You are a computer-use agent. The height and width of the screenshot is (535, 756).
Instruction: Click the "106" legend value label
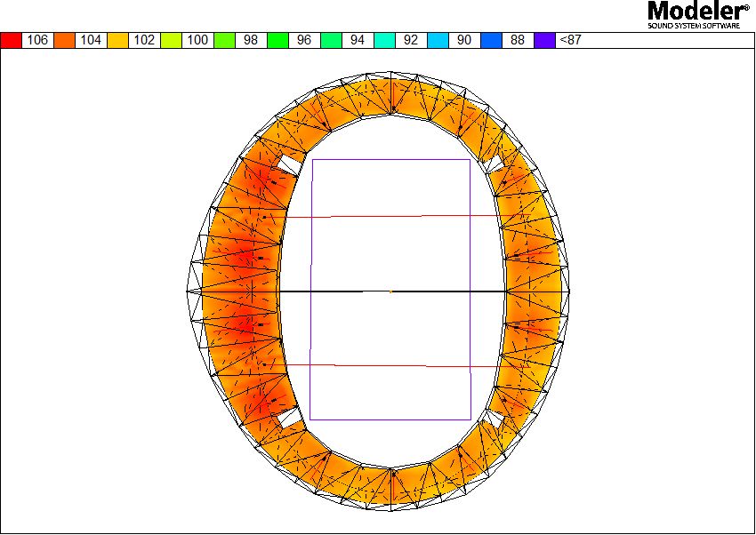(x=38, y=40)
